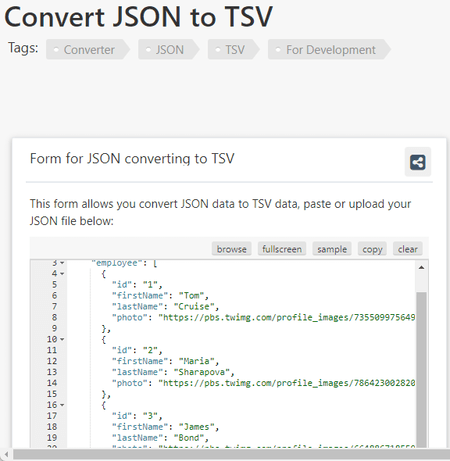Click the editor scrollbar up arrow
The height and width of the screenshot is (461, 450).
(421, 267)
